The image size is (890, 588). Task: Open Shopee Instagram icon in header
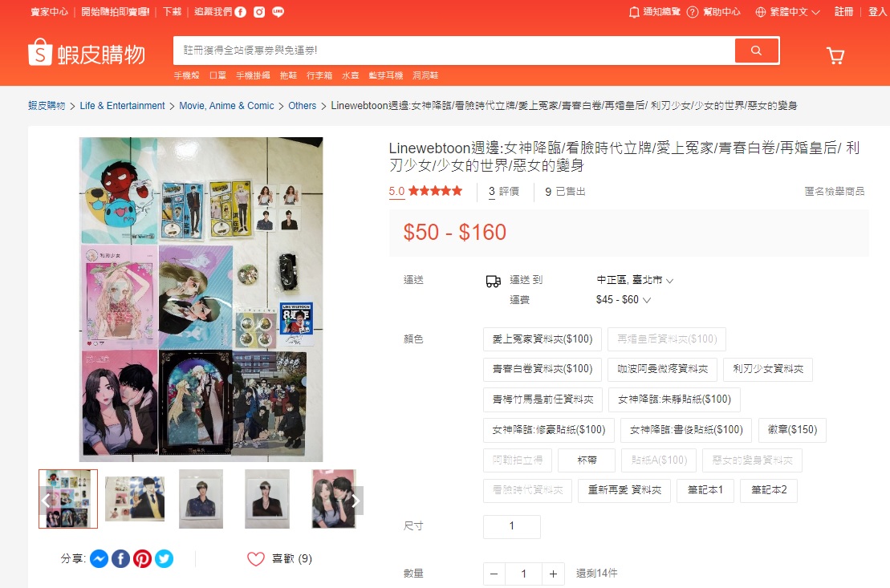(x=259, y=12)
